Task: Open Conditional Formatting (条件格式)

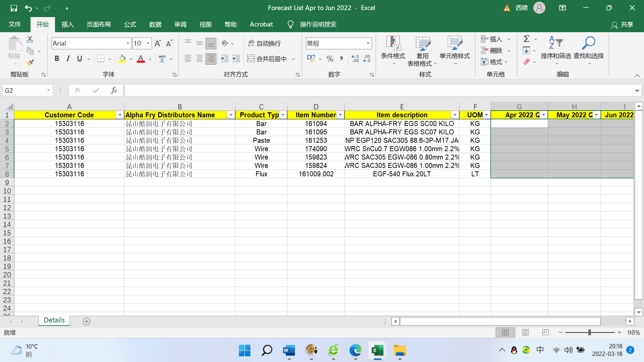Action: (393, 50)
